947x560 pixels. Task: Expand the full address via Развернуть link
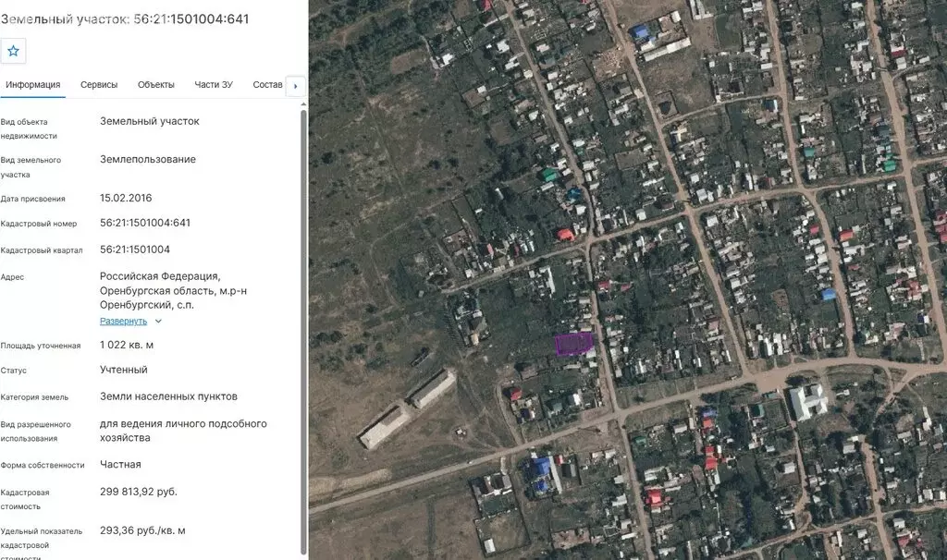coord(123,321)
